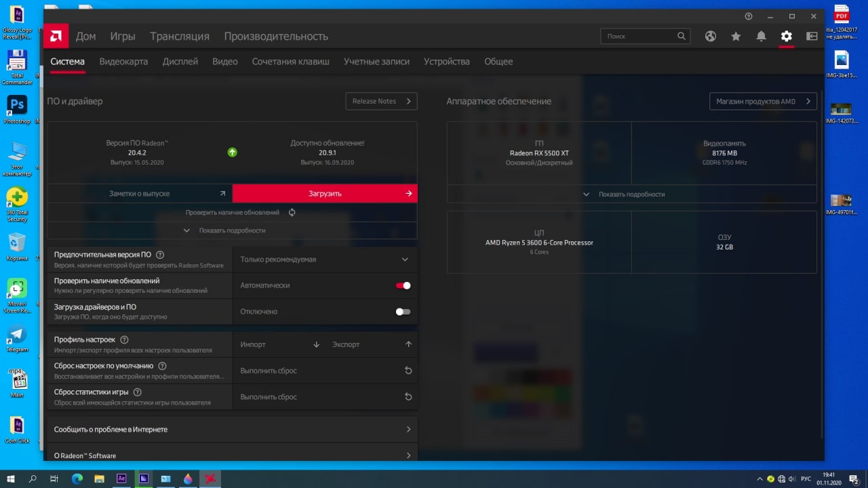Screen dimensions: 868x488
Task: Open After Effects in taskbar
Action: 121,479
